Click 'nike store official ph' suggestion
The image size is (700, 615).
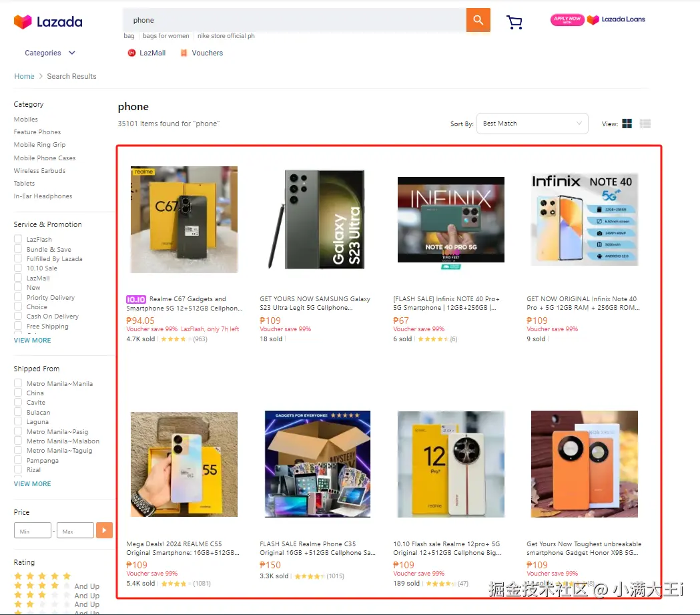point(226,36)
